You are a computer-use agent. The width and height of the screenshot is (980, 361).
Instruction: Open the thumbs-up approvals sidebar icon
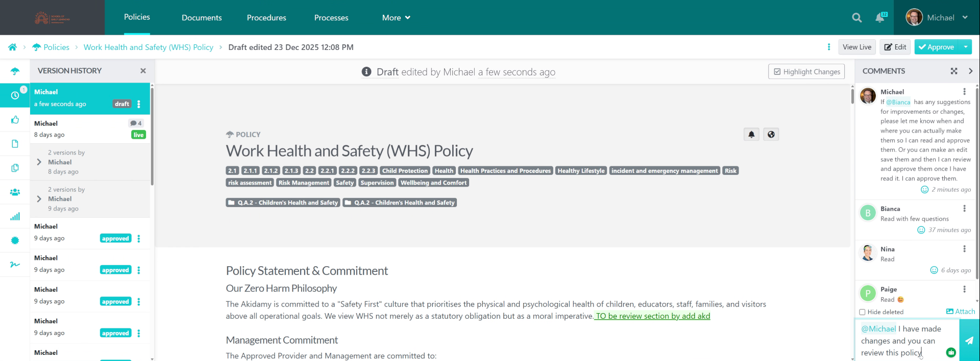pos(15,120)
